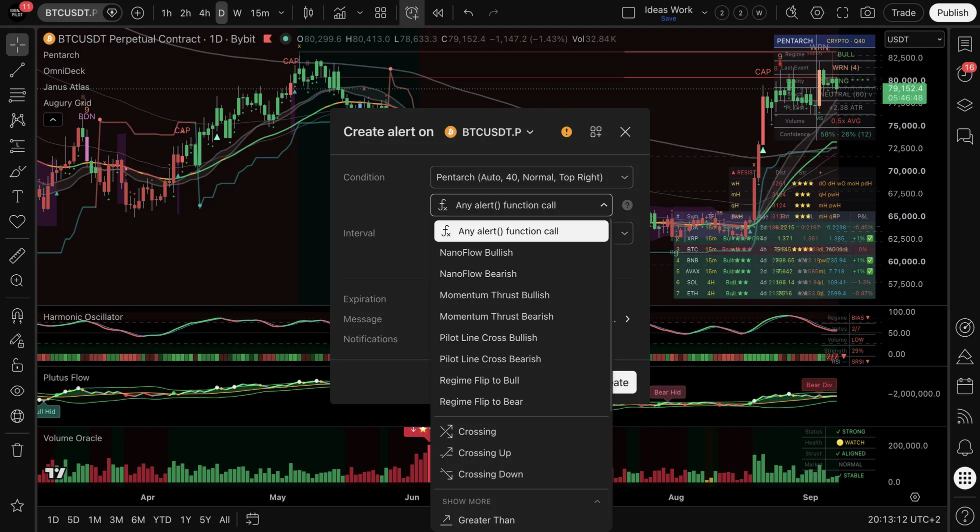This screenshot has width=980, height=532.
Task: Click the Trade button
Action: pyautogui.click(x=903, y=13)
